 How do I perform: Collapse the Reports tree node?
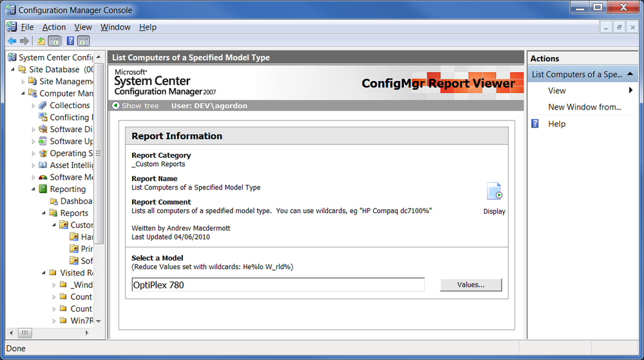[44, 213]
